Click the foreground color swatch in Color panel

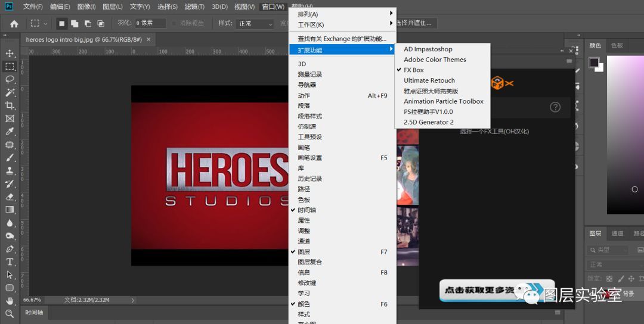(594, 63)
